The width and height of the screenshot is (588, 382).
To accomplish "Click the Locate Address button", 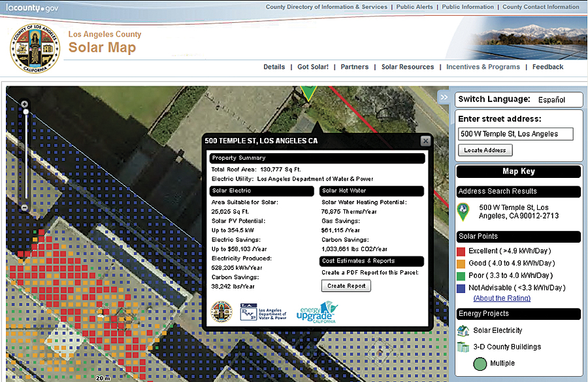I will pyautogui.click(x=485, y=150).
